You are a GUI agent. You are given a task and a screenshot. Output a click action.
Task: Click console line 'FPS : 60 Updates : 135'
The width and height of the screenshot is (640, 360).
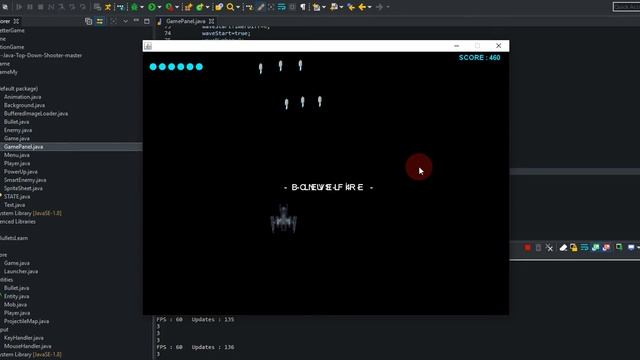coord(196,319)
